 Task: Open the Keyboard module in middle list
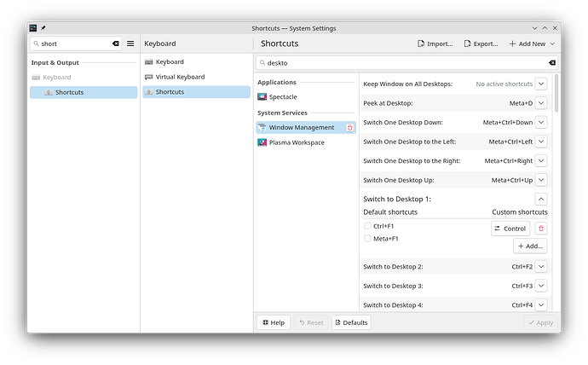[197, 62]
